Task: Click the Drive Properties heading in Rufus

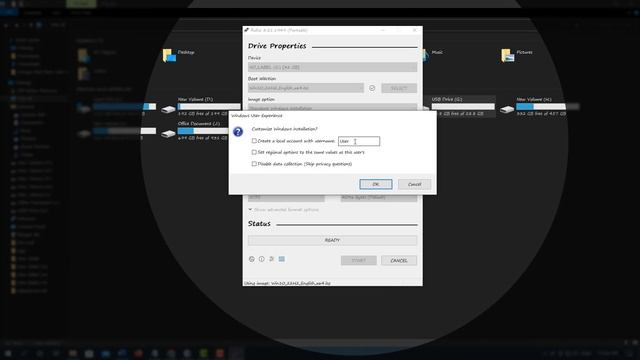Action: (277, 46)
